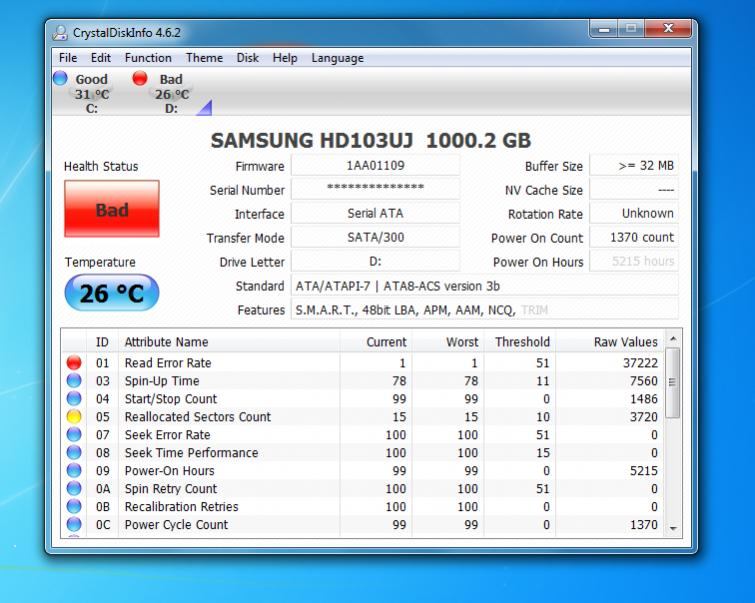Image resolution: width=755 pixels, height=603 pixels.
Task: Click yellow status icon for Reallocated Sectors Count
Action: (x=74, y=417)
